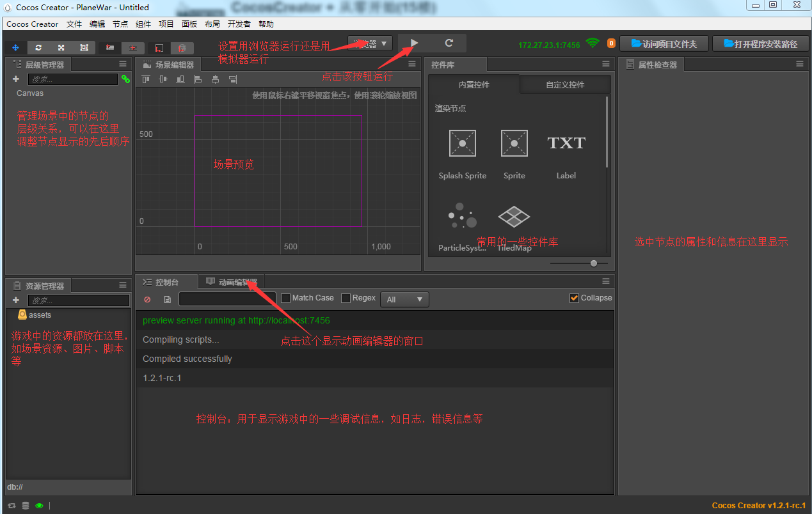Open the console panel menu icon
This screenshot has height=514, width=812.
(605, 281)
